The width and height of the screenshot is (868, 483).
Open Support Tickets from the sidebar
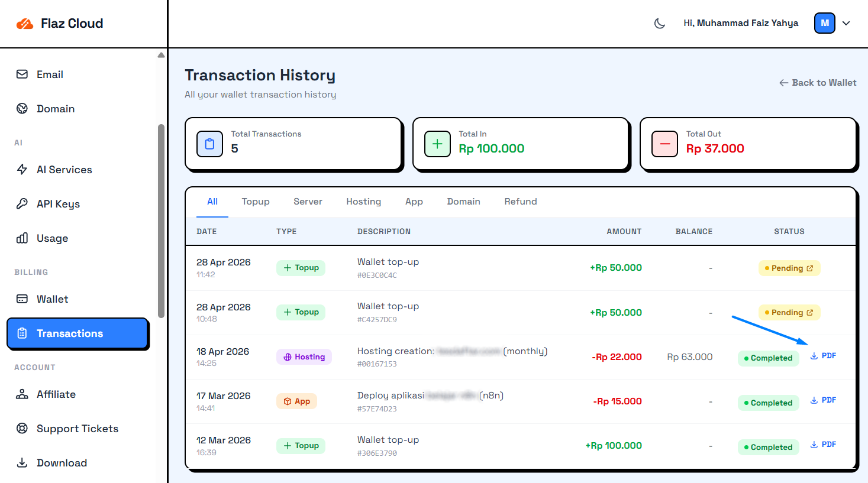(x=77, y=429)
